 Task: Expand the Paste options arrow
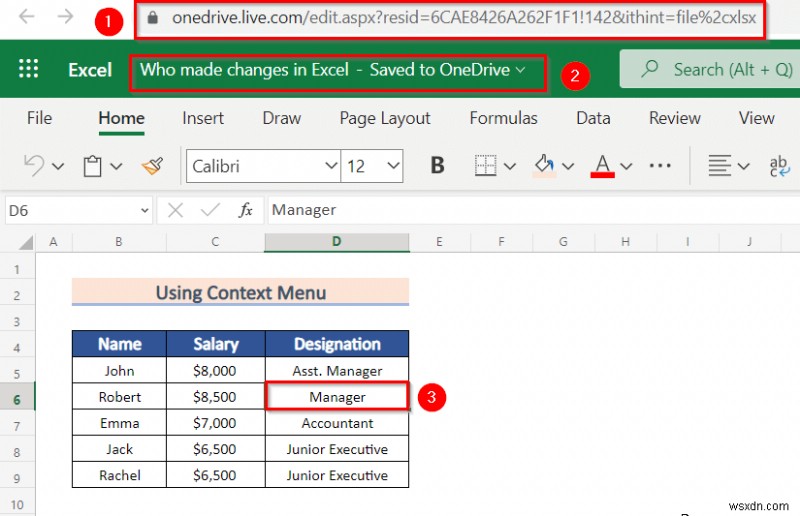point(116,166)
